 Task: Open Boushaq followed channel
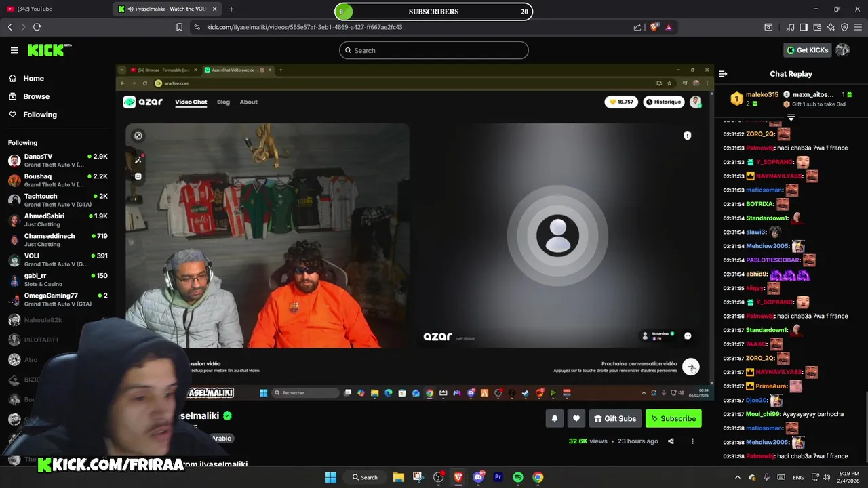point(58,180)
